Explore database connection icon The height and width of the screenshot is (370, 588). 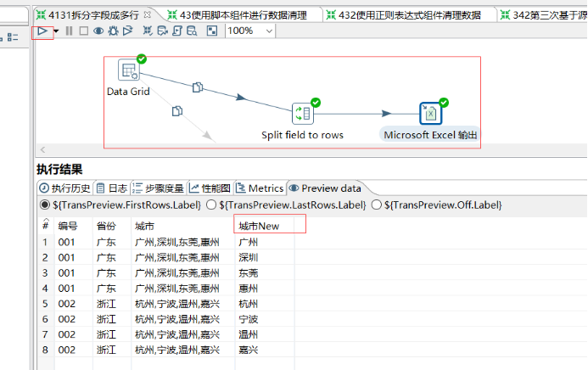point(192,31)
